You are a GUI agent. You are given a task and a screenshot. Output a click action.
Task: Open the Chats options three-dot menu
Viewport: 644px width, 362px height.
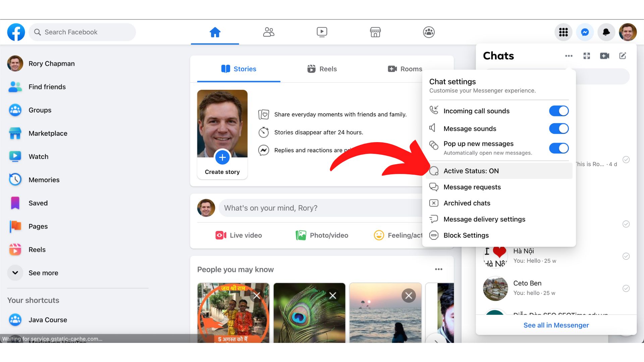[569, 56]
